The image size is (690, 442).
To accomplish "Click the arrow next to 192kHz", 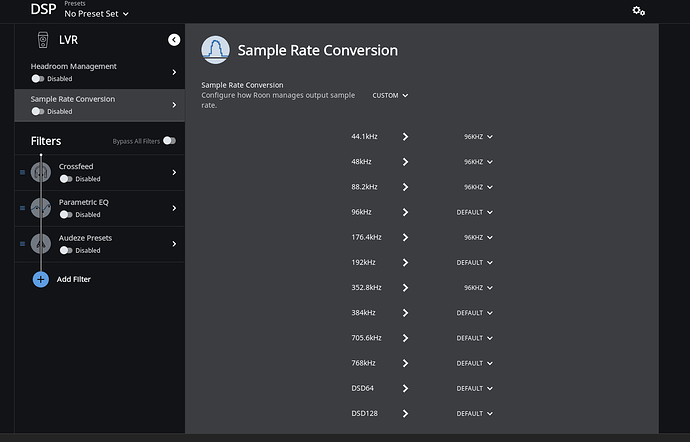I will 405,262.
